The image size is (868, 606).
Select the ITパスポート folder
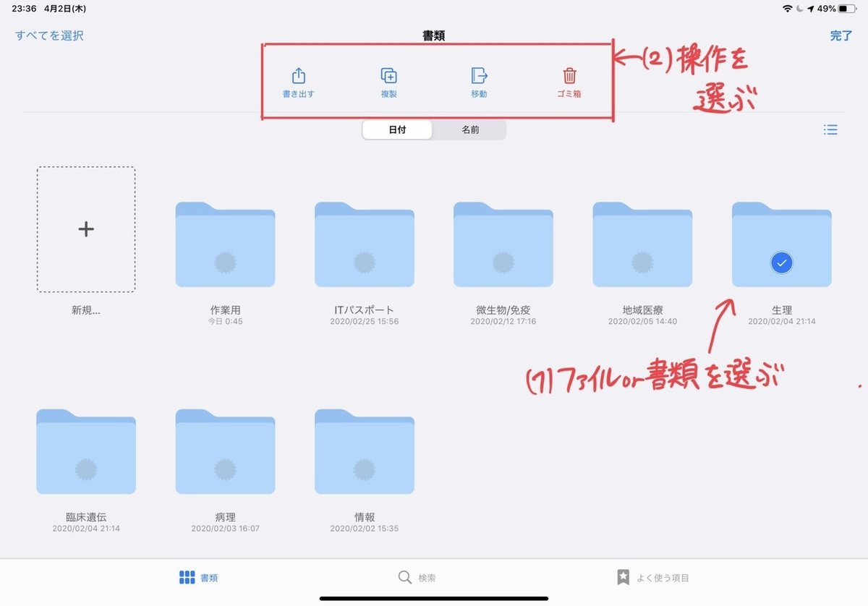point(364,242)
